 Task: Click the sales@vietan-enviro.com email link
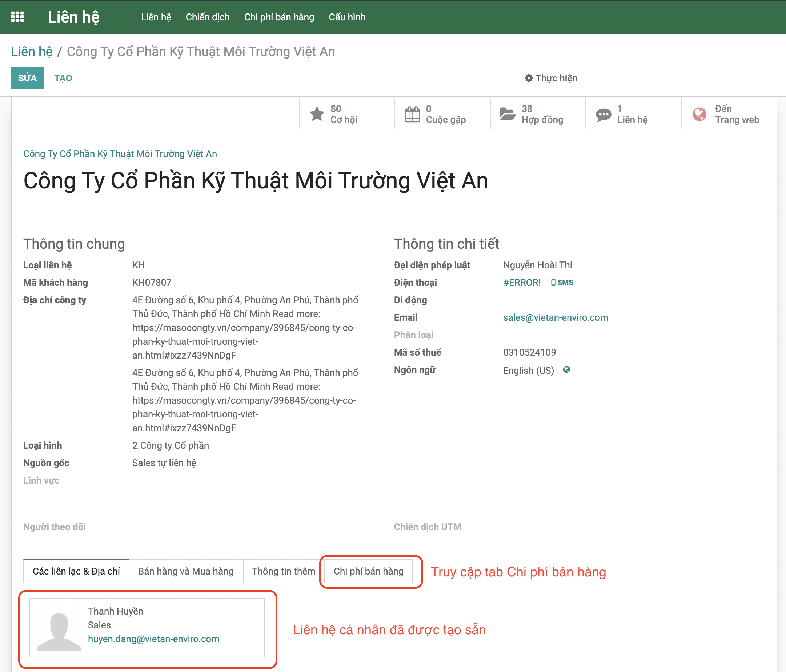(556, 317)
